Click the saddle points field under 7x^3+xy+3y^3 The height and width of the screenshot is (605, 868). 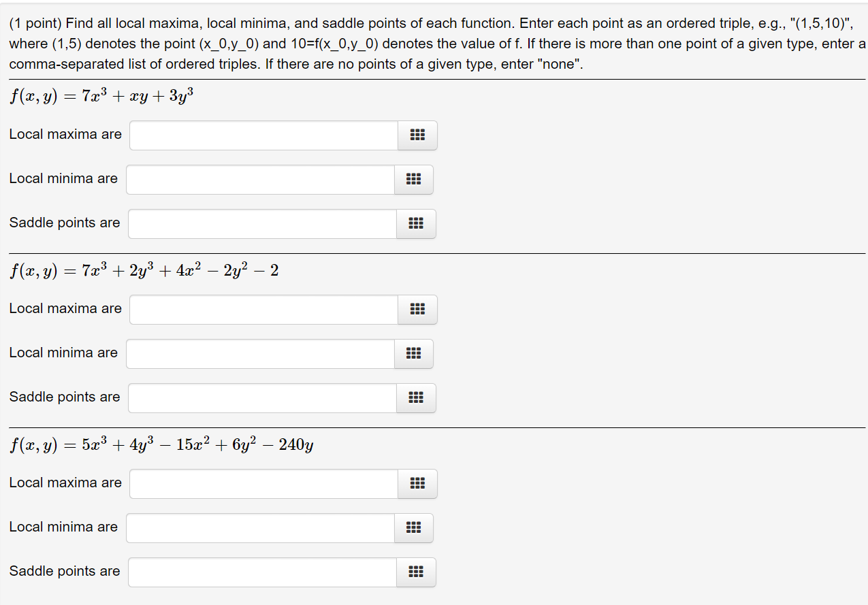coord(261,223)
